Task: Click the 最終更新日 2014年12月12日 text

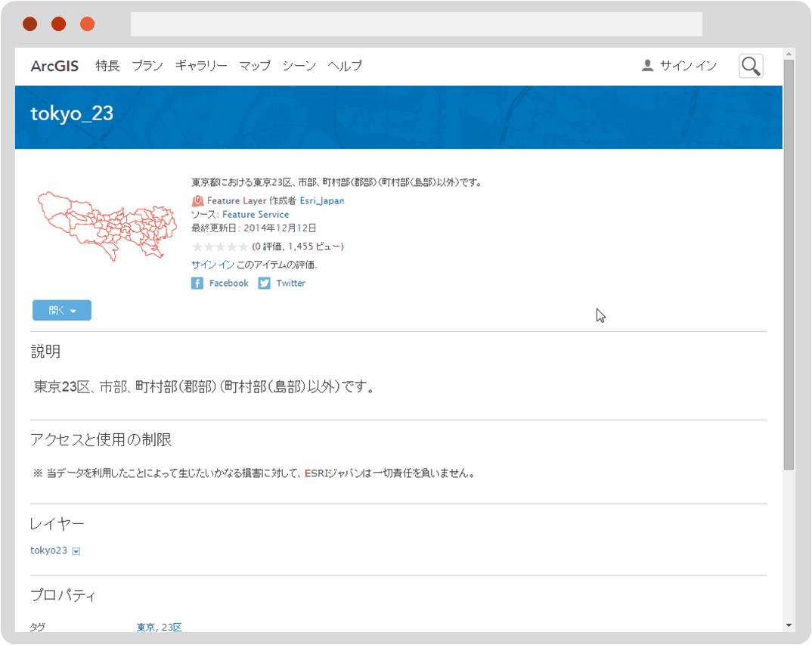Action: 254,228
